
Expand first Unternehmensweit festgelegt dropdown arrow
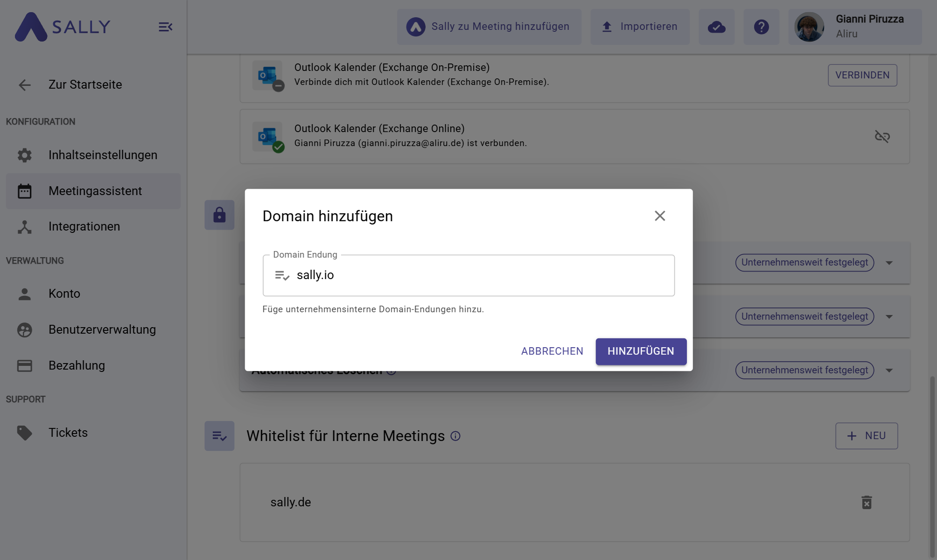(x=889, y=263)
